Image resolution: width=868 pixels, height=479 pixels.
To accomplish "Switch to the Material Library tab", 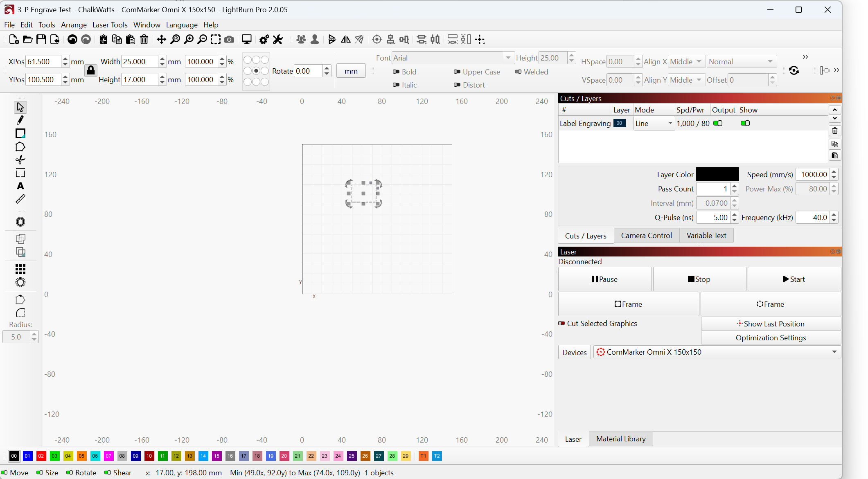I will (620, 439).
